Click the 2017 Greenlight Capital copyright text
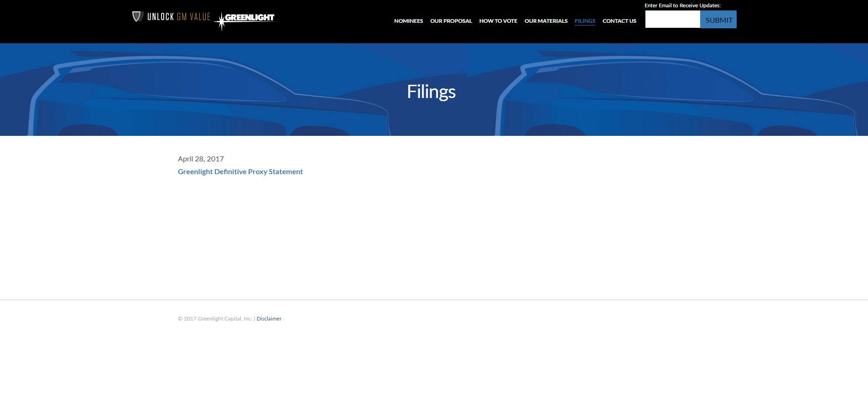 coord(215,319)
